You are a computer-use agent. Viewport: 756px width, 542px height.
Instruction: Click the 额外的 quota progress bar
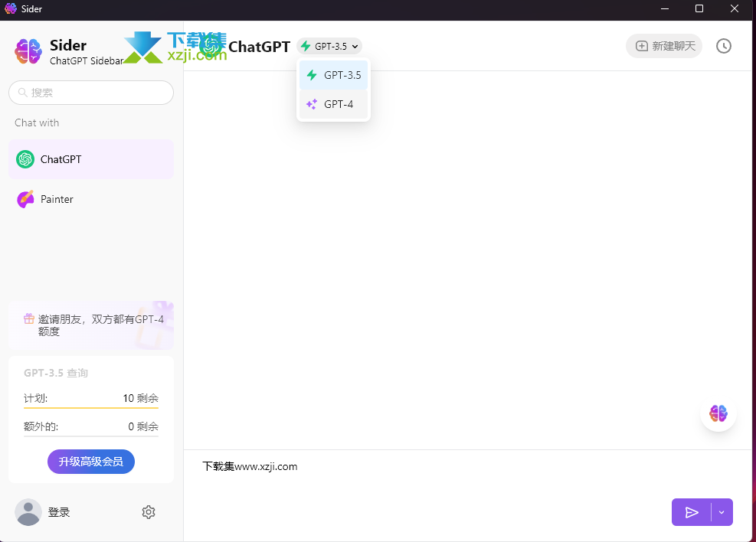coord(91,436)
